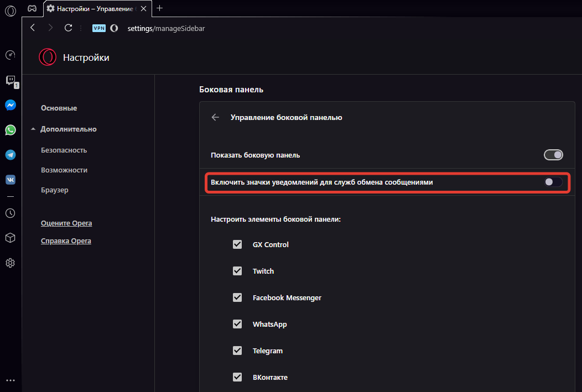The height and width of the screenshot is (392, 582).
Task: Toggle Показать боковую панель switch
Action: pyautogui.click(x=553, y=155)
